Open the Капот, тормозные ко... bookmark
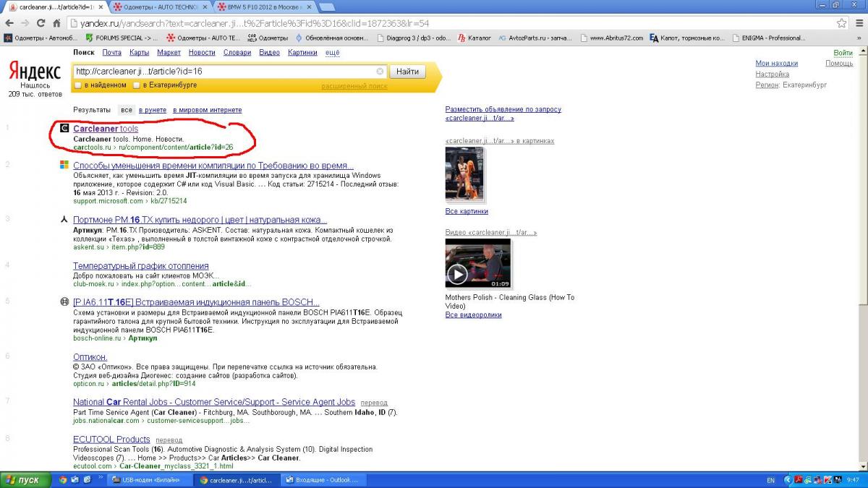868x488 pixels. click(686, 38)
